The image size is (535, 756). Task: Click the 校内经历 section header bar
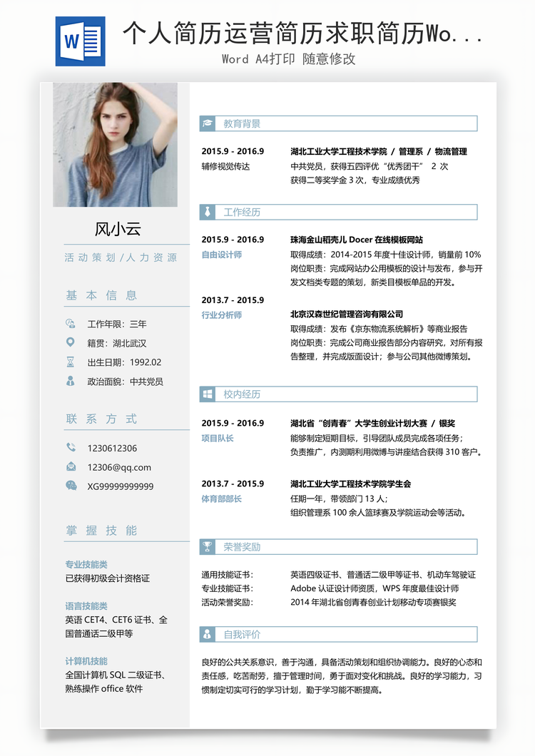point(339,394)
